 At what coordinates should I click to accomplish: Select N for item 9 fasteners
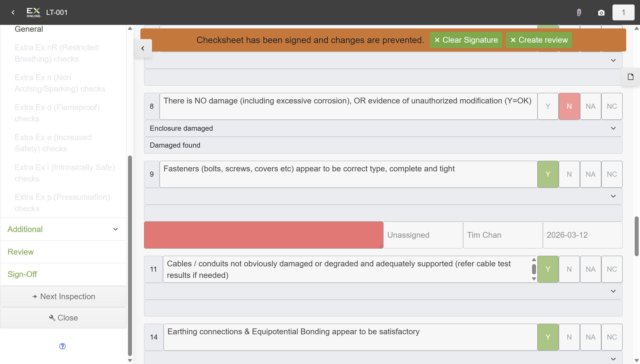pyautogui.click(x=569, y=174)
